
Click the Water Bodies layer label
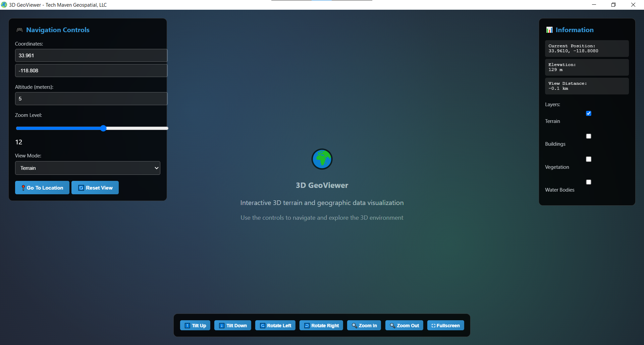[x=559, y=190]
